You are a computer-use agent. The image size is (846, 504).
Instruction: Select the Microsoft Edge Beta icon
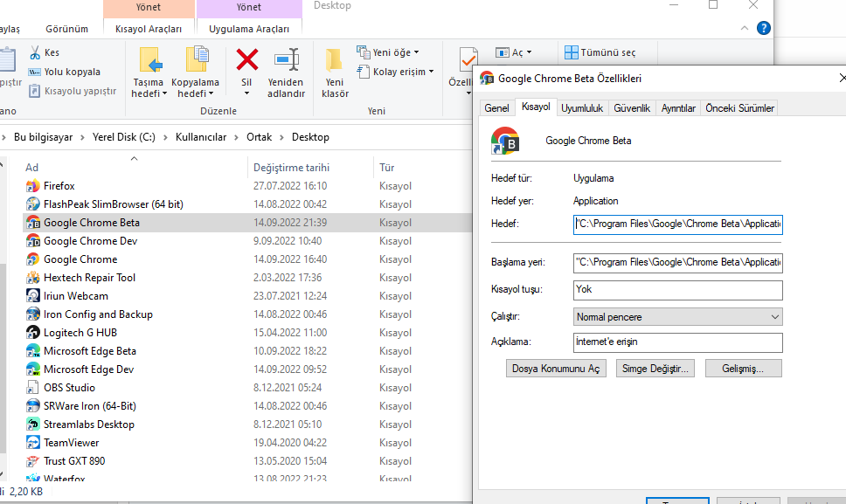click(x=33, y=351)
